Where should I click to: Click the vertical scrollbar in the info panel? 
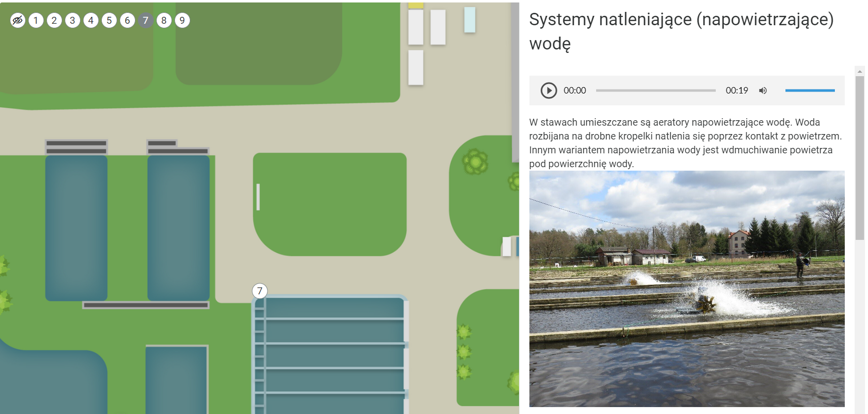pyautogui.click(x=860, y=158)
